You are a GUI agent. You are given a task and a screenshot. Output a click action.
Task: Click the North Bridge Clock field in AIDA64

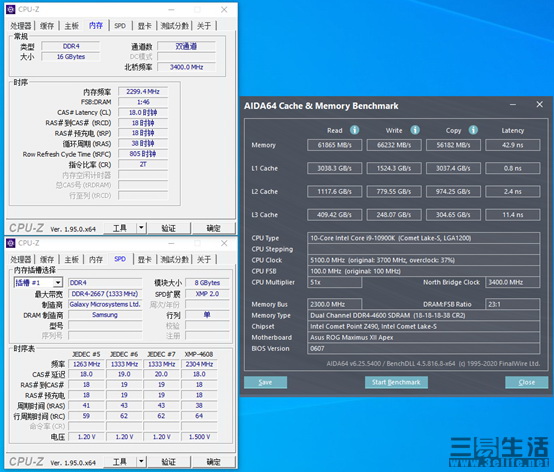[513, 282]
